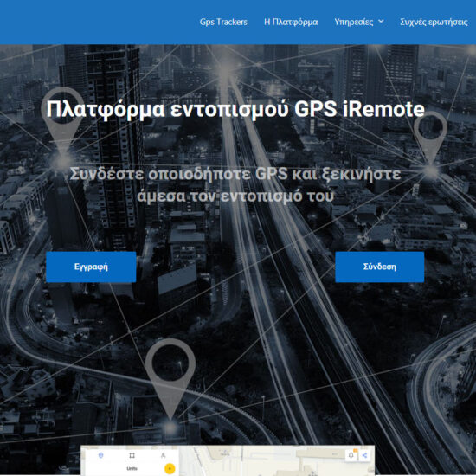The height and width of the screenshot is (476, 476).
Task: Select the blue location pin tab icon
Action: tap(101, 455)
